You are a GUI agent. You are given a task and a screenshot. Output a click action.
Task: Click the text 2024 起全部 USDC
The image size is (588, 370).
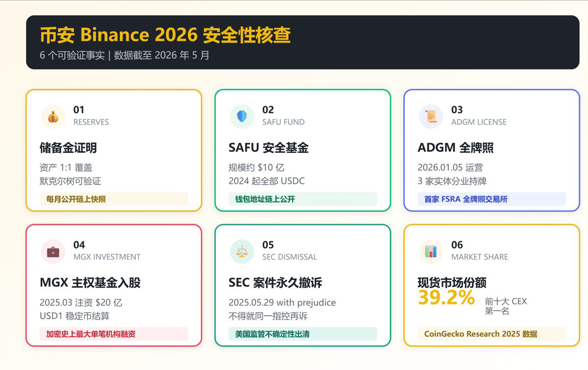(267, 181)
